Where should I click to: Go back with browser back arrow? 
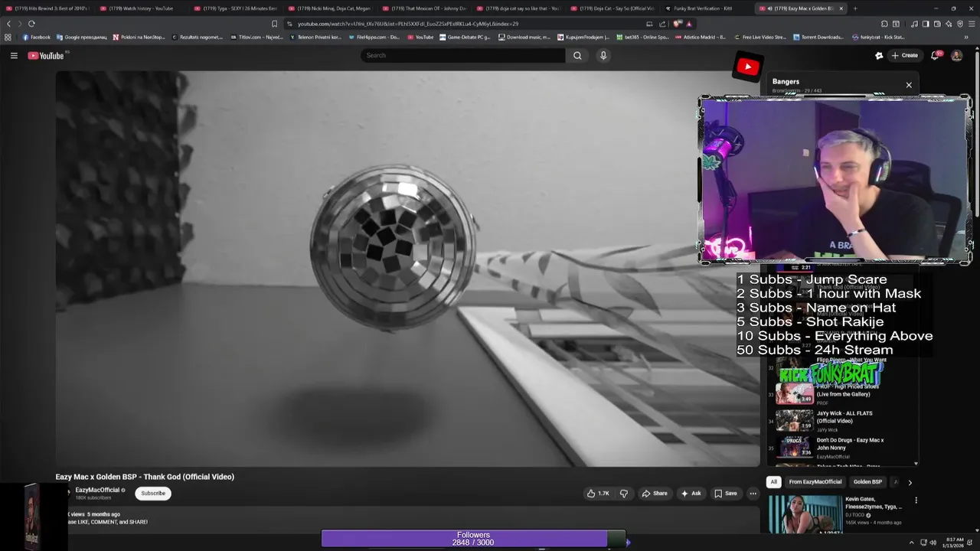(x=9, y=24)
